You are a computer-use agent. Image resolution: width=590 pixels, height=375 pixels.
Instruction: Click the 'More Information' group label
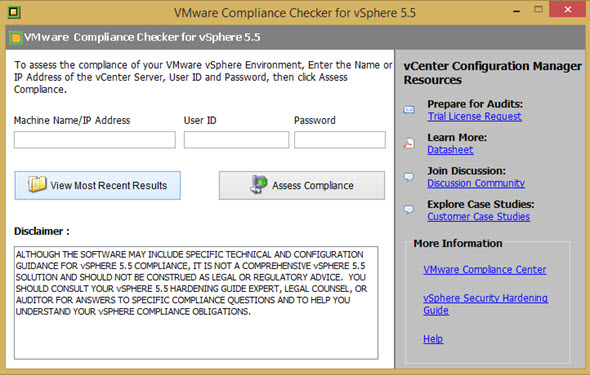click(458, 243)
